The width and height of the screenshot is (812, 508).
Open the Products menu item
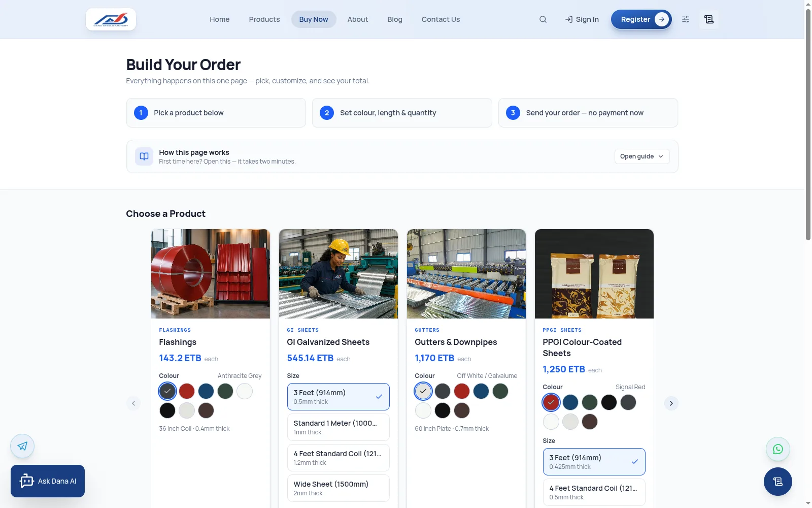pyautogui.click(x=264, y=19)
